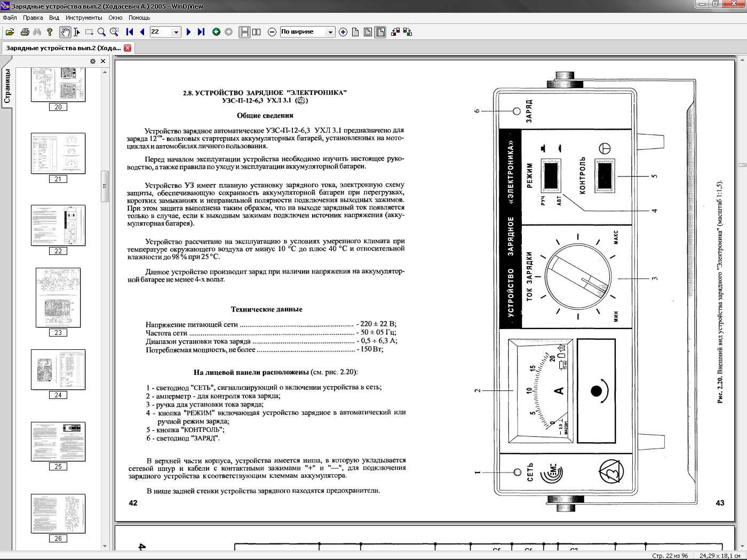The width and height of the screenshot is (747, 560).
Task: Click the fit page icon
Action: pos(368,32)
